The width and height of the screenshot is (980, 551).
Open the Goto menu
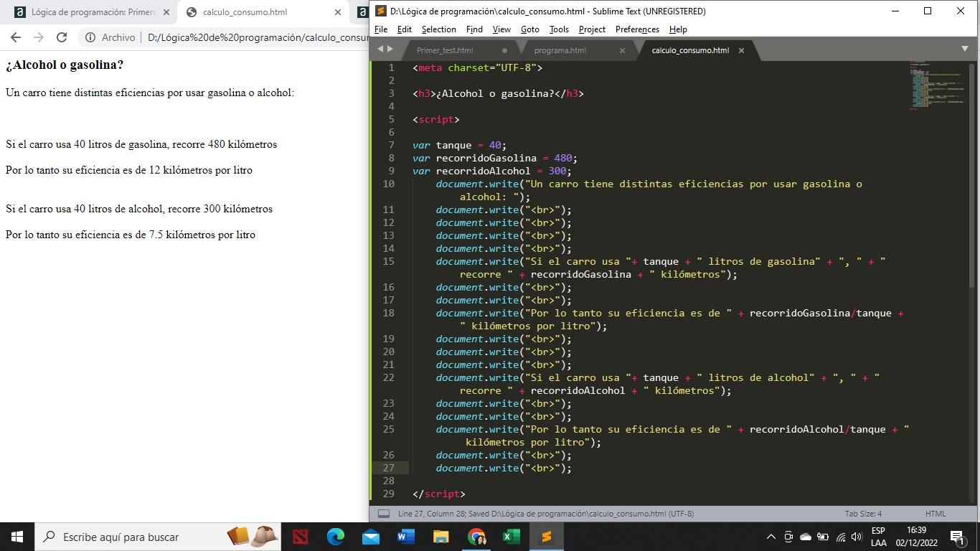click(x=530, y=29)
